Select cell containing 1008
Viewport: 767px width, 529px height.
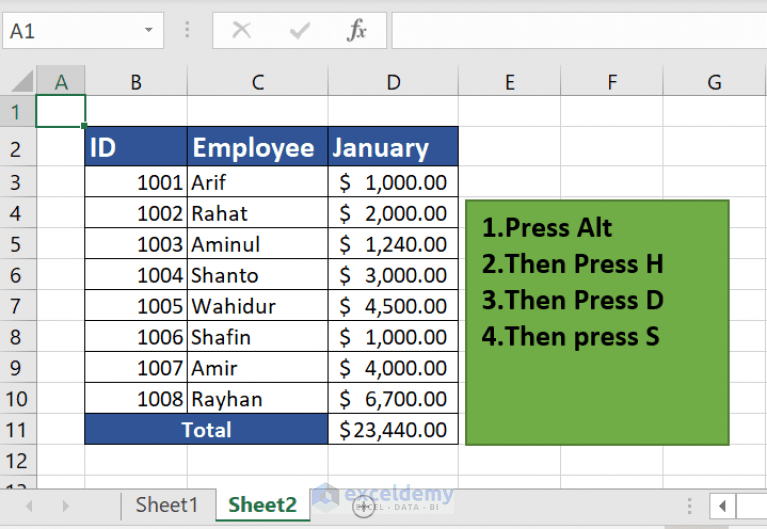click(136, 398)
